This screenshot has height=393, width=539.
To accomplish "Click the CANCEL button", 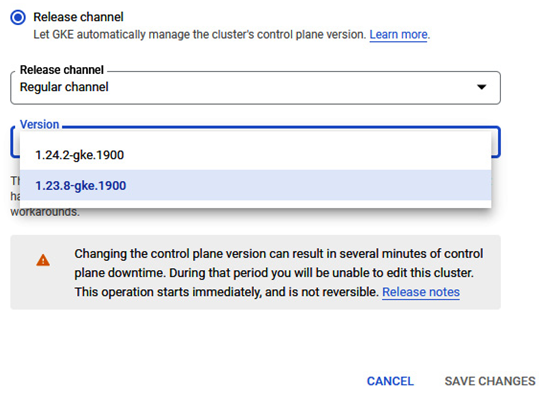I will (x=390, y=381).
